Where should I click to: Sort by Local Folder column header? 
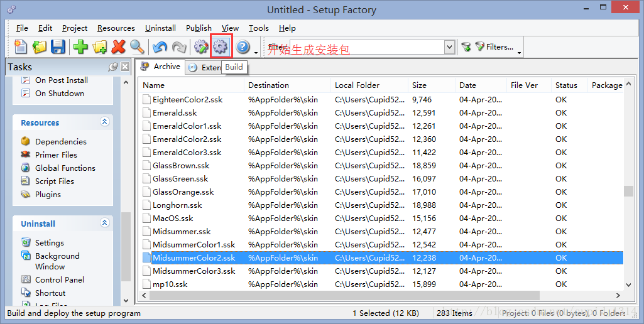[369, 85]
